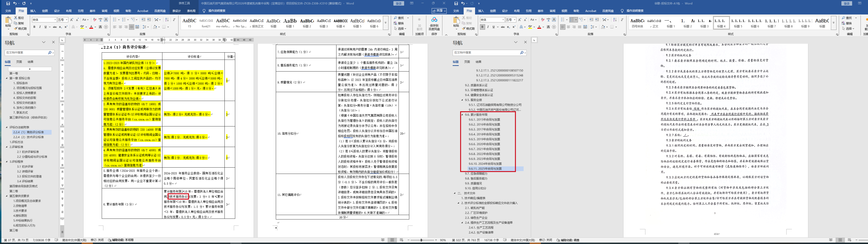Shrink font size in right Word window
This screenshot has height=244, width=868.
[x=525, y=20]
